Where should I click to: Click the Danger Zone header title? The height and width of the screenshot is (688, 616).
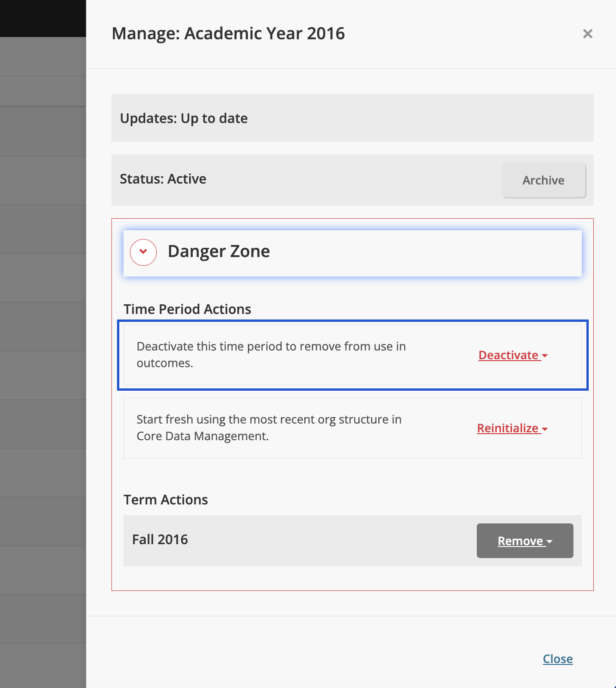[x=218, y=251]
